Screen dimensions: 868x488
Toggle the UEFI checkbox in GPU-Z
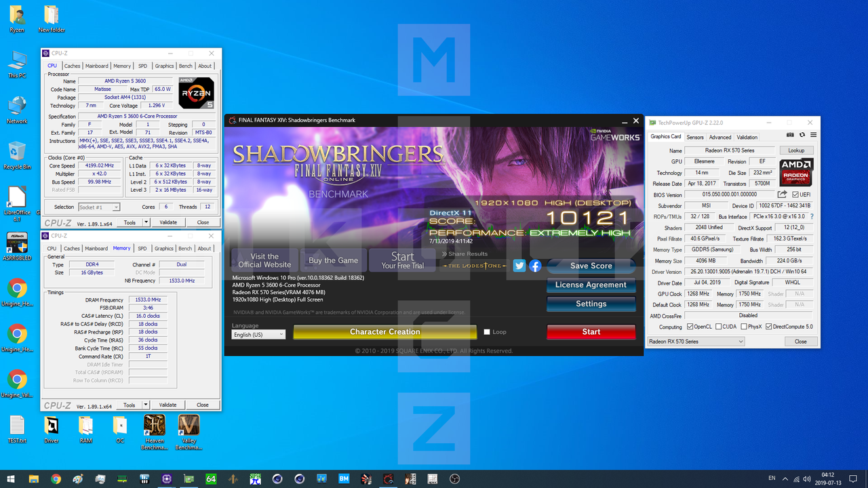pyautogui.click(x=795, y=195)
